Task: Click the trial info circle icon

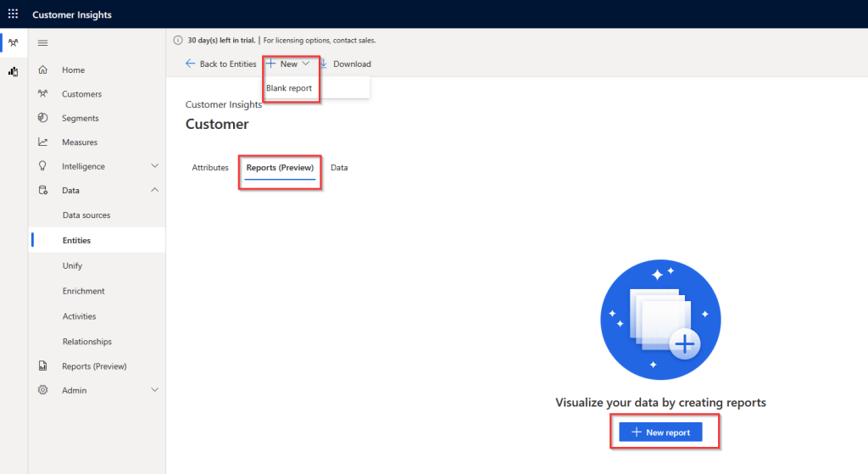Action: [x=178, y=40]
